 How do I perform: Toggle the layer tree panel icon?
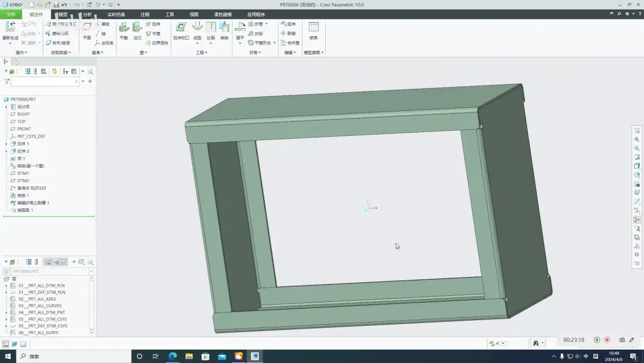[x=12, y=262]
